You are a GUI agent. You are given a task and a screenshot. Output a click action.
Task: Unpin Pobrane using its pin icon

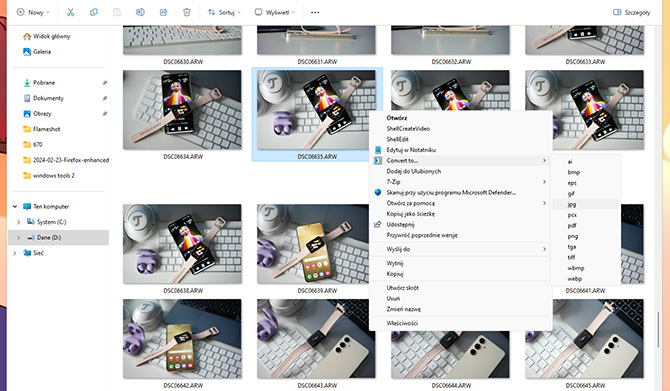point(104,83)
